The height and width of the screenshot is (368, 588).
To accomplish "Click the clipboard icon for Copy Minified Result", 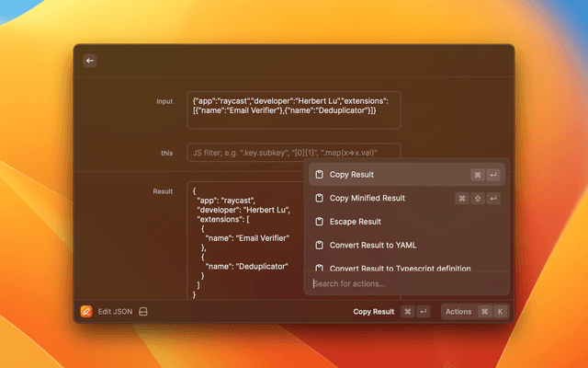I will click(x=318, y=198).
